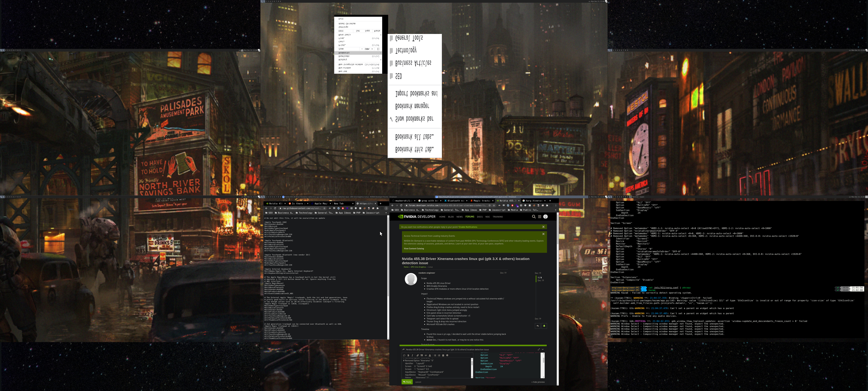The width and height of the screenshot is (868, 391).
Task: Open Technology bookmark folder in NVIDIA browser
Action: click(x=430, y=210)
